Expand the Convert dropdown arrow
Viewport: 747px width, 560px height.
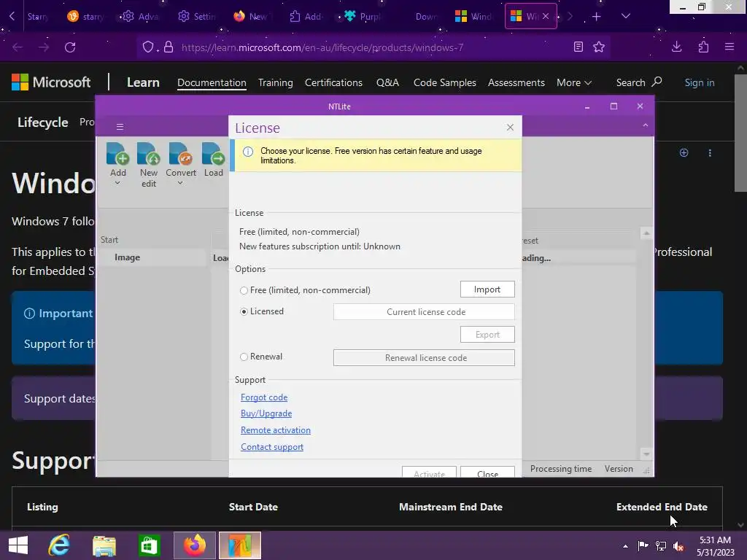point(181,183)
